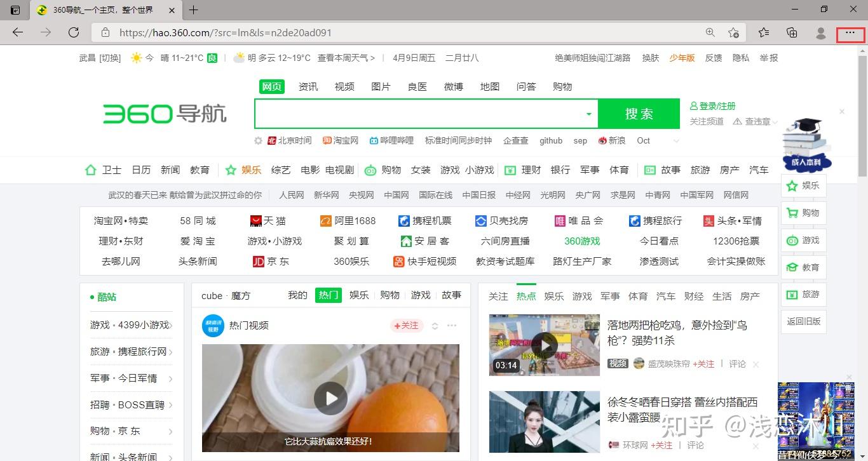This screenshot has width=868, height=461.
Task: Reload the page with the browser refresh icon
Action: [x=73, y=32]
